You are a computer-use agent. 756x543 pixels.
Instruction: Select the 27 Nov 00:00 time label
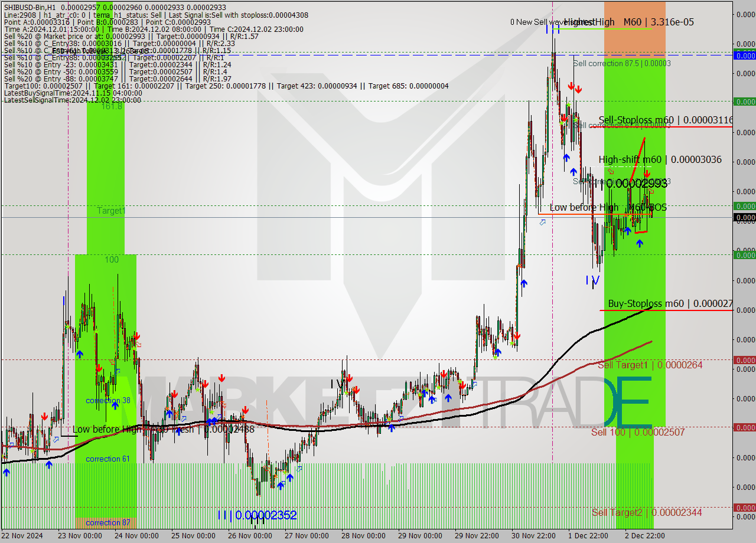pos(307,535)
